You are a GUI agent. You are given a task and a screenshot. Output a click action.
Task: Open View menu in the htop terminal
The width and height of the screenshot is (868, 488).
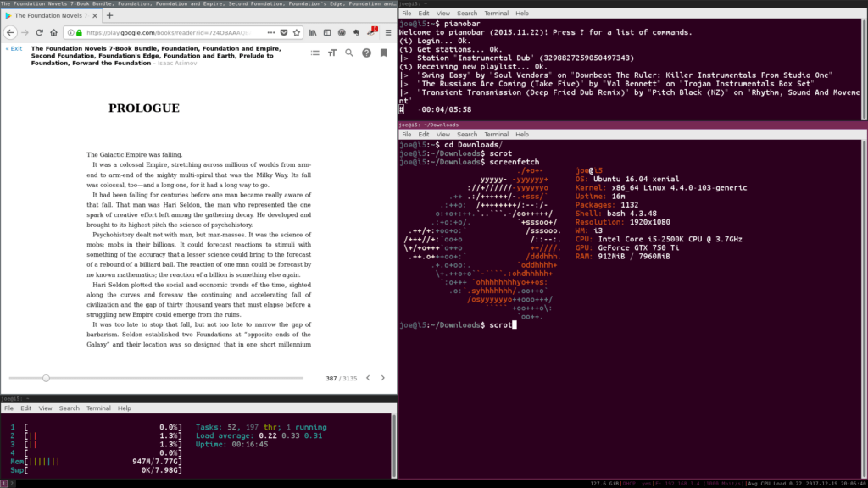pyautogui.click(x=46, y=408)
